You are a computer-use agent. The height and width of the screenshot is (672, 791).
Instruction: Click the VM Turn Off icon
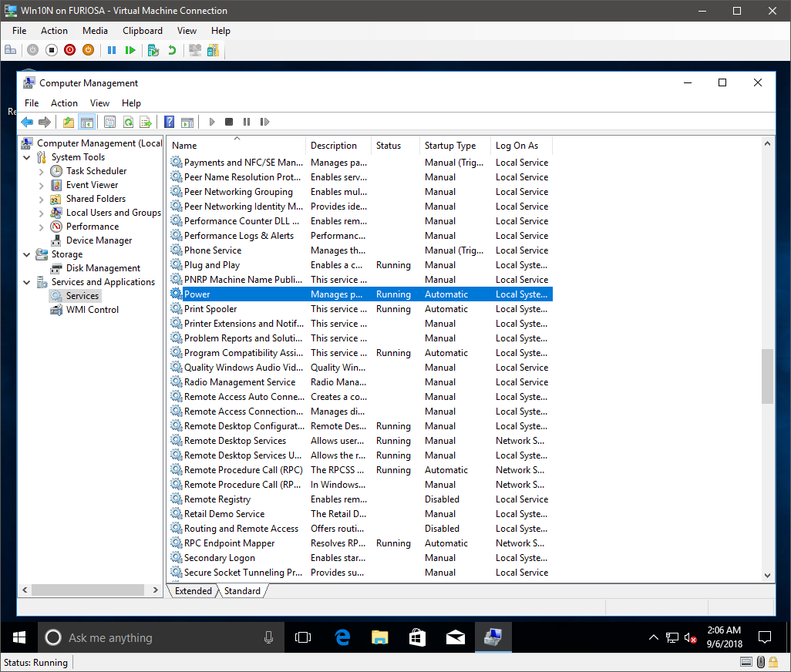(x=52, y=50)
